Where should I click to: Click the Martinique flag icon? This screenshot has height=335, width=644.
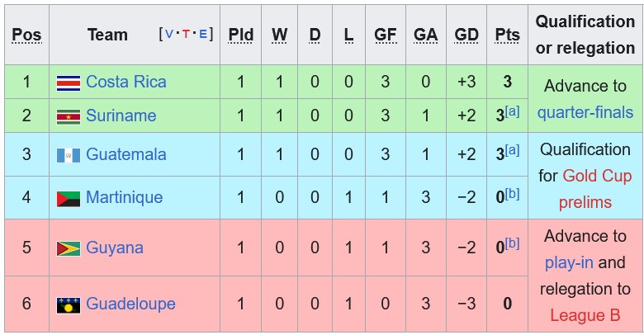[x=68, y=198]
